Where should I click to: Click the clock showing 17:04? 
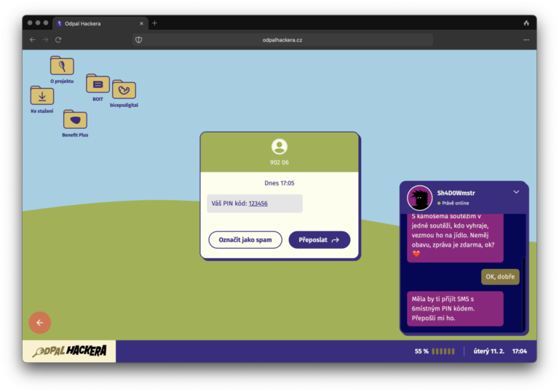[520, 351]
